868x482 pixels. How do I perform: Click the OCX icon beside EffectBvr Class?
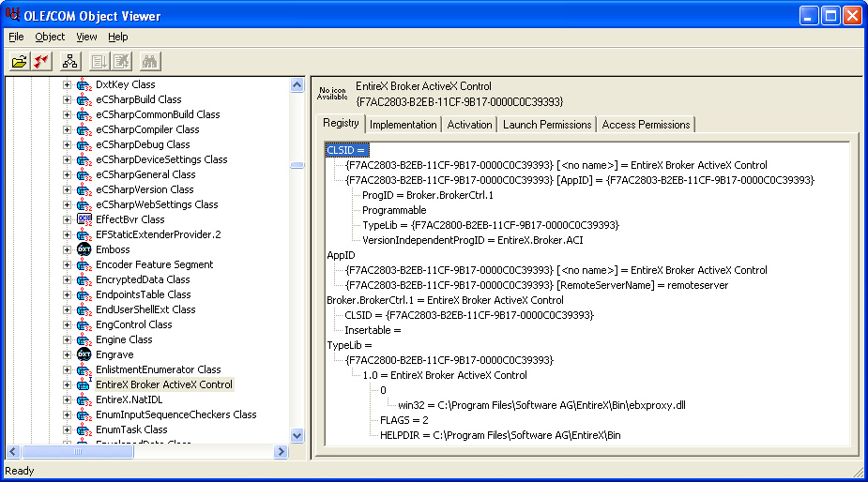[84, 219]
